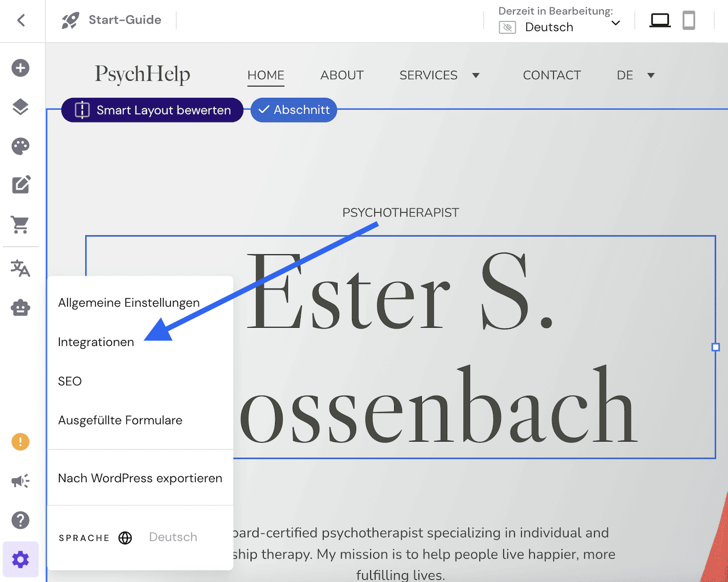Screen dimensions: 728x582
Task: Open the layers panel icon
Action: [x=20, y=107]
